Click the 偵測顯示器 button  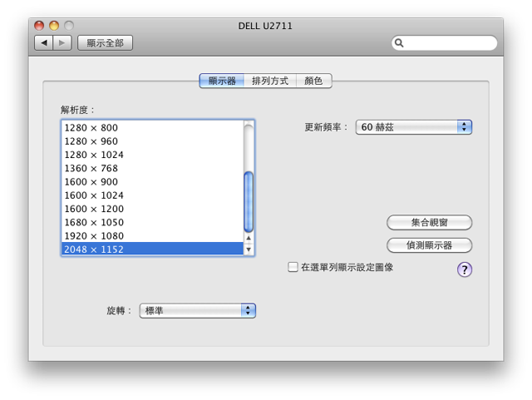[429, 245]
